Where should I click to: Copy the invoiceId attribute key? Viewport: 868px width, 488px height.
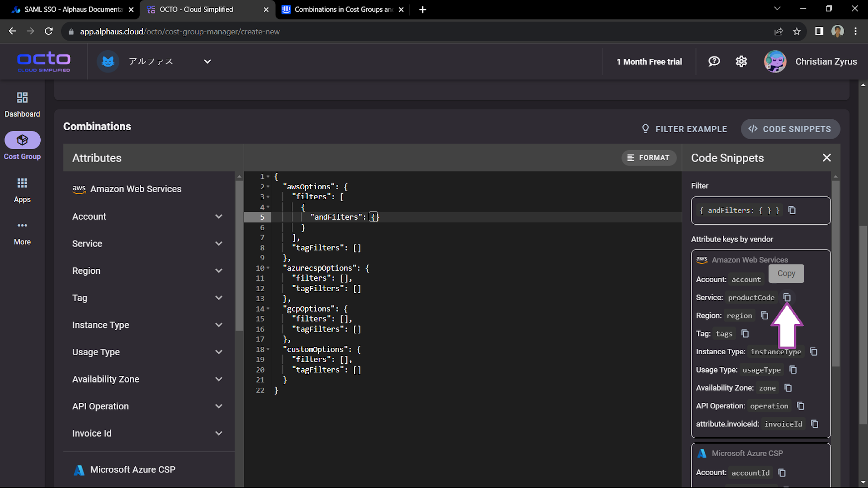click(x=814, y=424)
